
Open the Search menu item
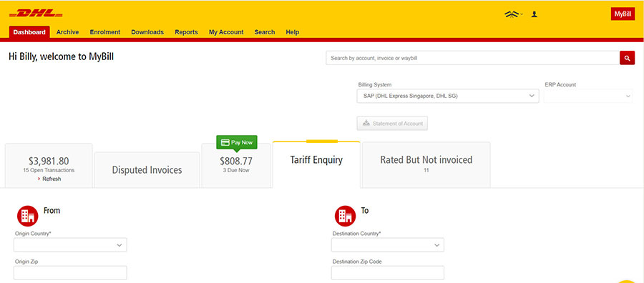pos(265,32)
